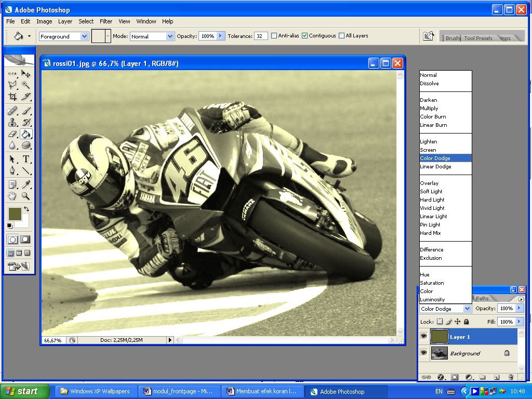Open the Layers palette flyout menu arrow
Viewport: 532px width, 399px height.
(x=521, y=299)
